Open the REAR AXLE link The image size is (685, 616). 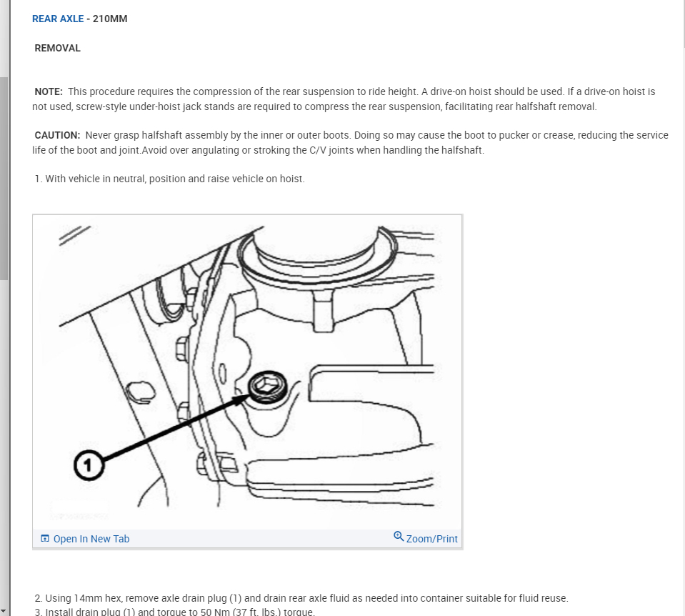(x=58, y=19)
